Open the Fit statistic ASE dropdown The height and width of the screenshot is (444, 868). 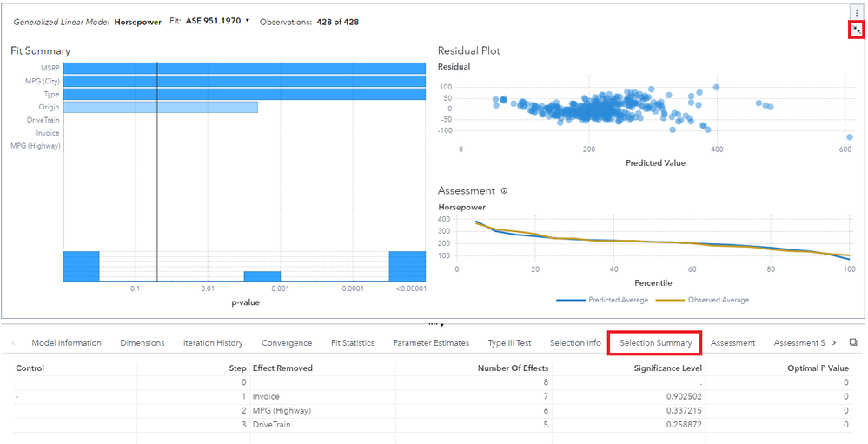[217, 22]
